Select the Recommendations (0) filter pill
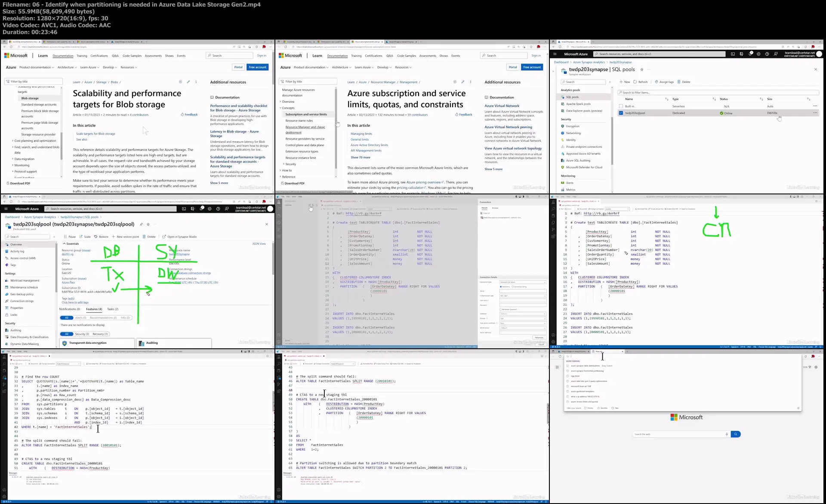826x504 pixels. (103, 318)
